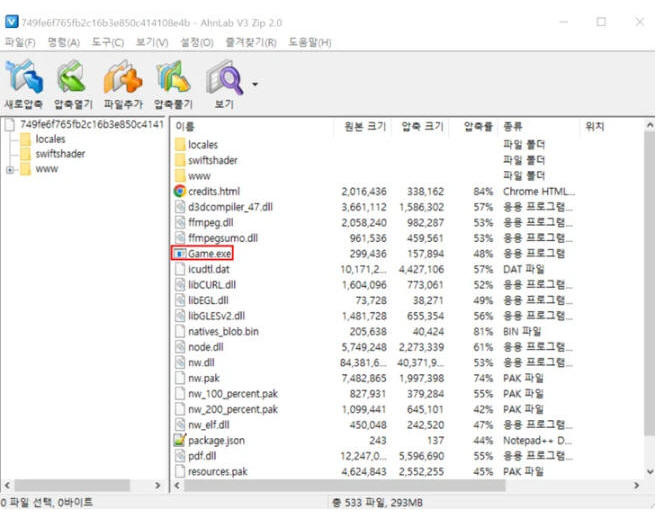Select the Game.exe application icon

click(x=180, y=254)
